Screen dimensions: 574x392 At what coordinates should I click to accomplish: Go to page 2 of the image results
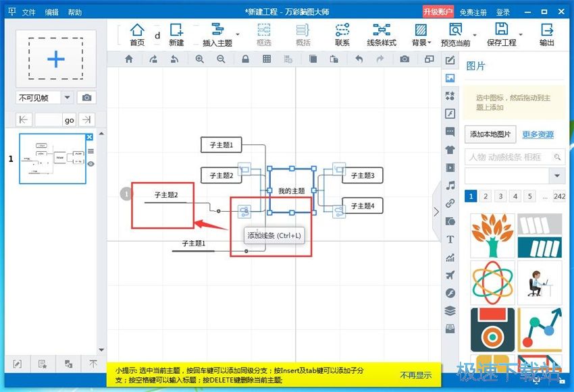(x=486, y=196)
